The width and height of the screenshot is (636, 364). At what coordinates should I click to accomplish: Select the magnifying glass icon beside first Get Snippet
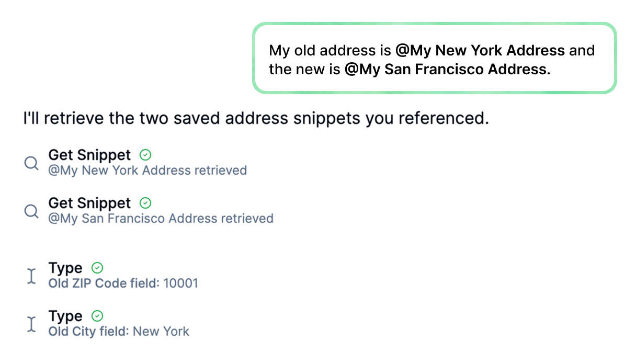click(31, 163)
